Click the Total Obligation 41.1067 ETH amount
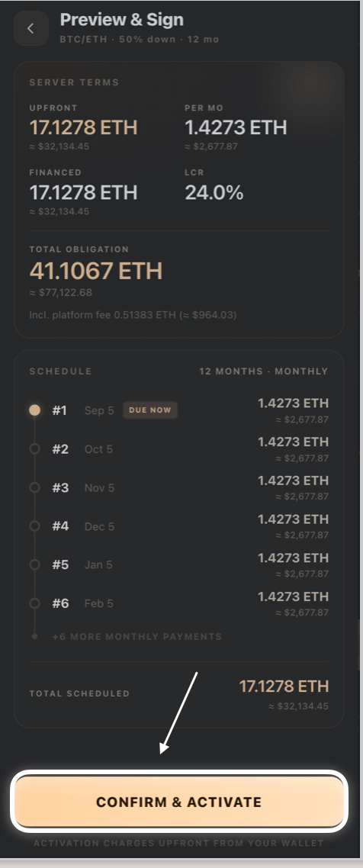 point(96,271)
